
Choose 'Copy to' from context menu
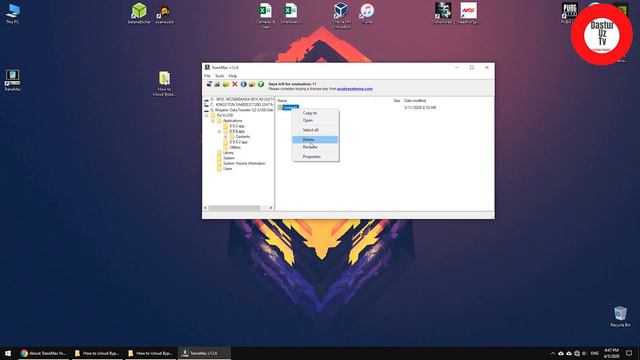coord(315,113)
